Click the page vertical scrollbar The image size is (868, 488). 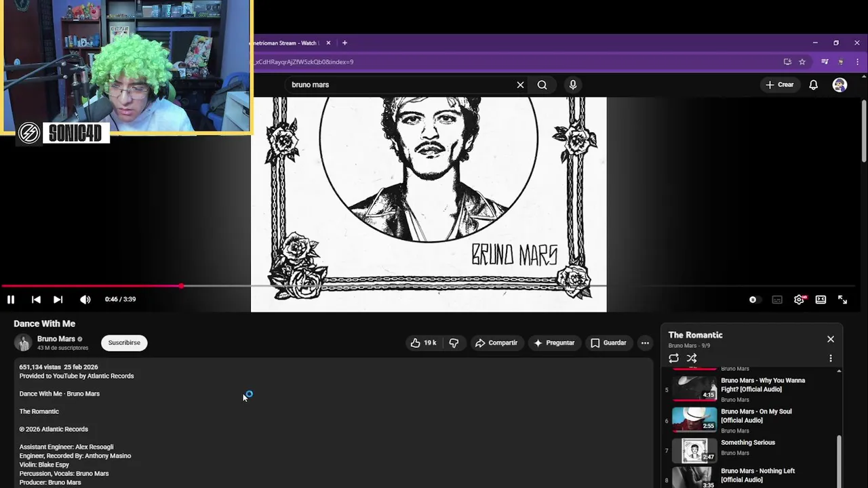(864, 132)
